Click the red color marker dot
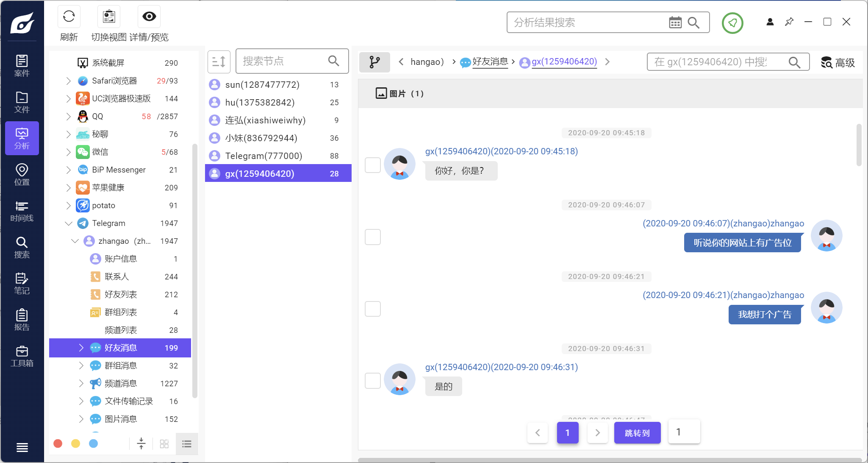The height and width of the screenshot is (463, 868). [58, 443]
